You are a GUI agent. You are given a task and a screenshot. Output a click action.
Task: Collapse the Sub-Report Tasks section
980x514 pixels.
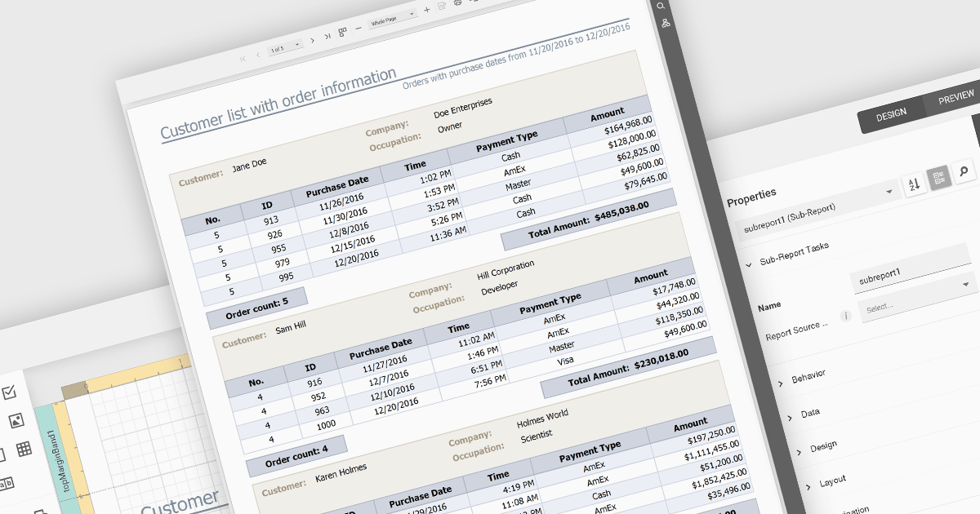click(x=749, y=264)
